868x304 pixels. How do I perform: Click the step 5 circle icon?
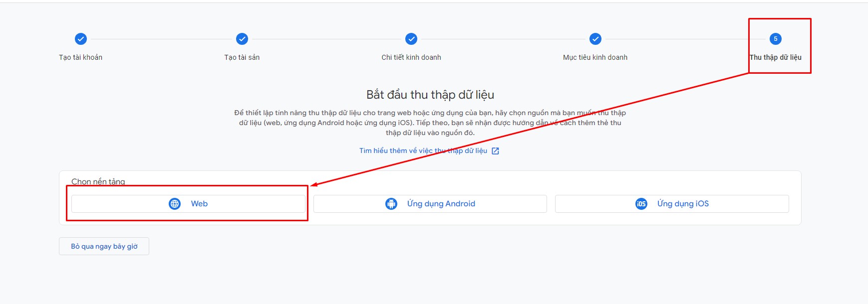point(776,39)
